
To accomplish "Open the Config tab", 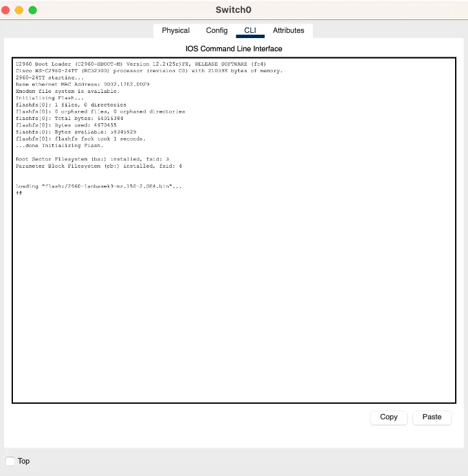I will pos(217,31).
